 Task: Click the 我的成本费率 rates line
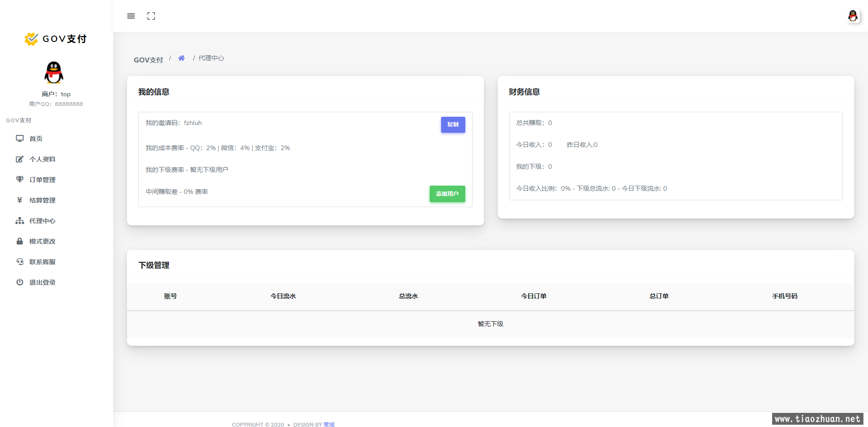pyautogui.click(x=218, y=148)
